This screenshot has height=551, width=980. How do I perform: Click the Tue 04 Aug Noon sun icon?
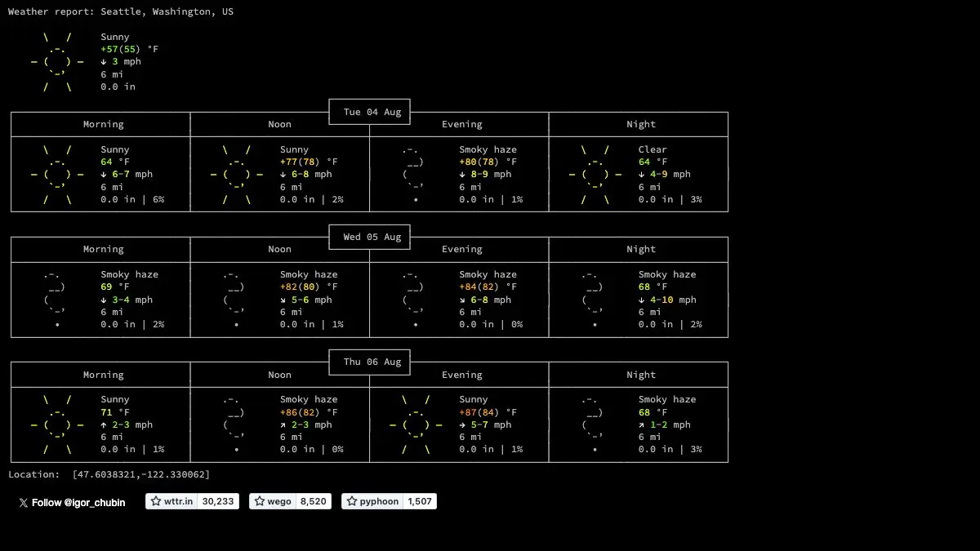(237, 175)
